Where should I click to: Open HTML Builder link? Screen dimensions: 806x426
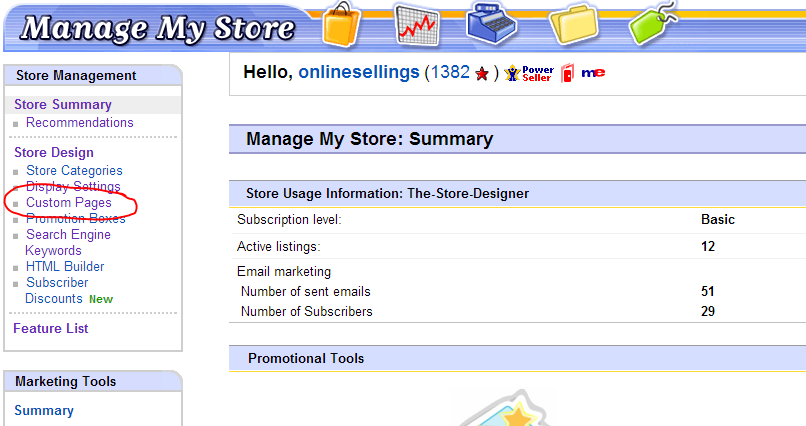(x=65, y=266)
